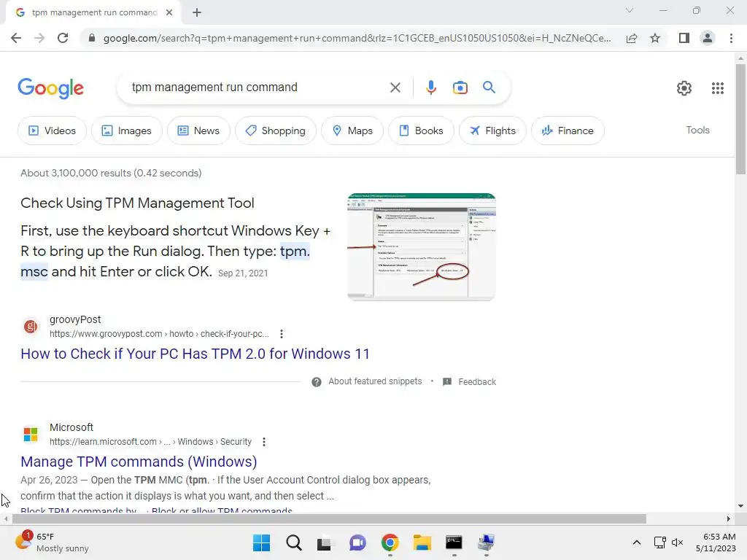Open the TPM tool screenshot thumbnail

(421, 246)
